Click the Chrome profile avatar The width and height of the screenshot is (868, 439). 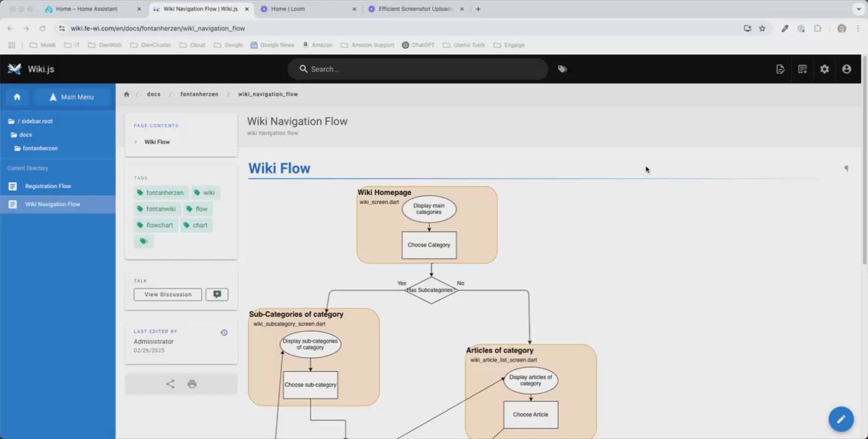[842, 28]
